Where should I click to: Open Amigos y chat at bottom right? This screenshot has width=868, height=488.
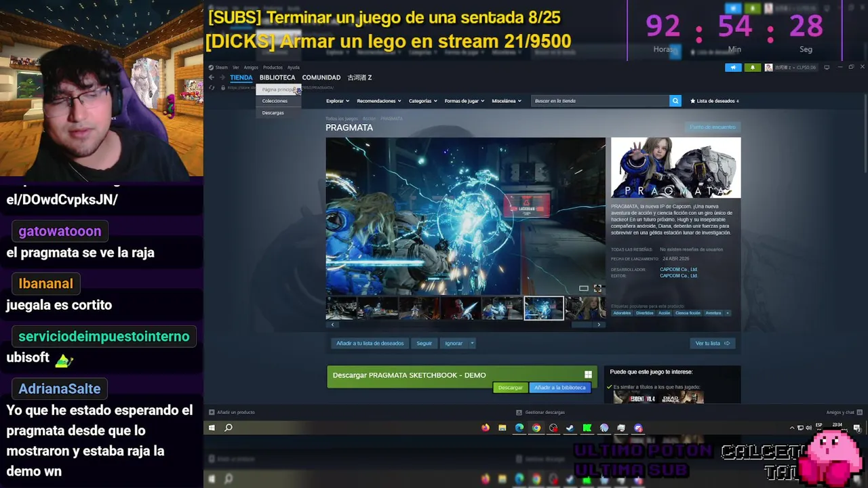(x=844, y=412)
